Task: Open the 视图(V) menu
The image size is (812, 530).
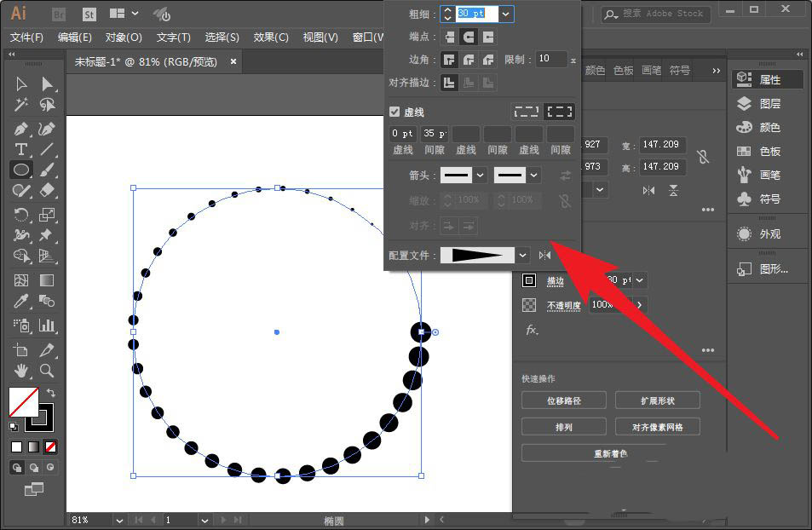Action: [x=320, y=37]
